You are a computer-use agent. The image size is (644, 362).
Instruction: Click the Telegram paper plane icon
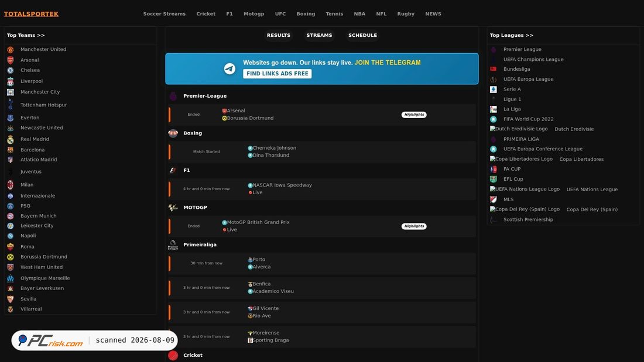point(229,68)
